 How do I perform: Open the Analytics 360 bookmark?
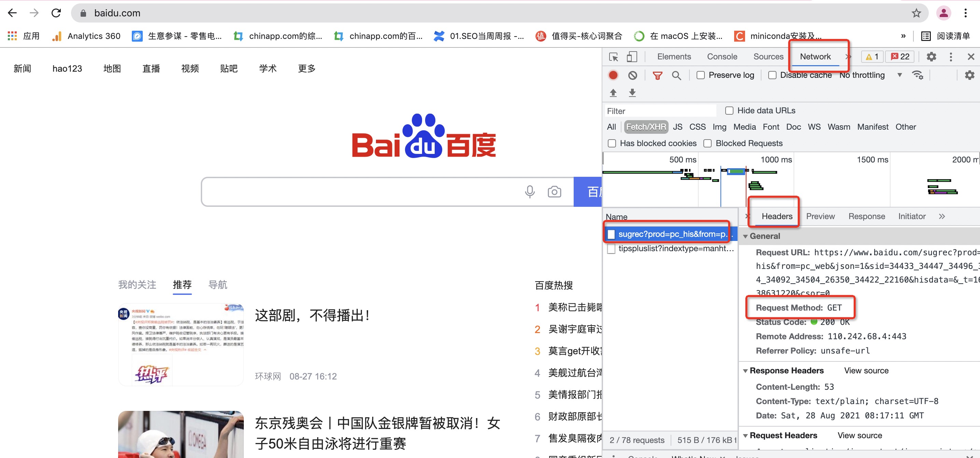[87, 36]
